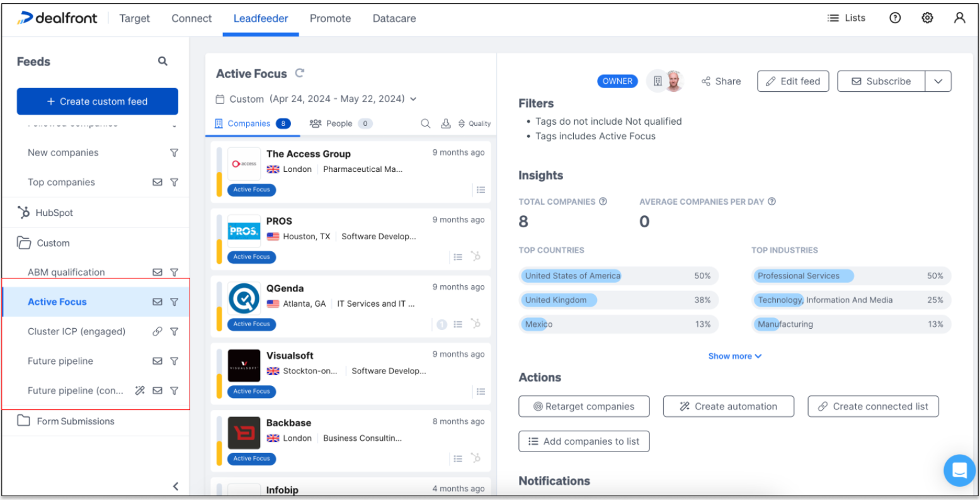Open the help question mark icon
980x500 pixels.
pos(895,18)
